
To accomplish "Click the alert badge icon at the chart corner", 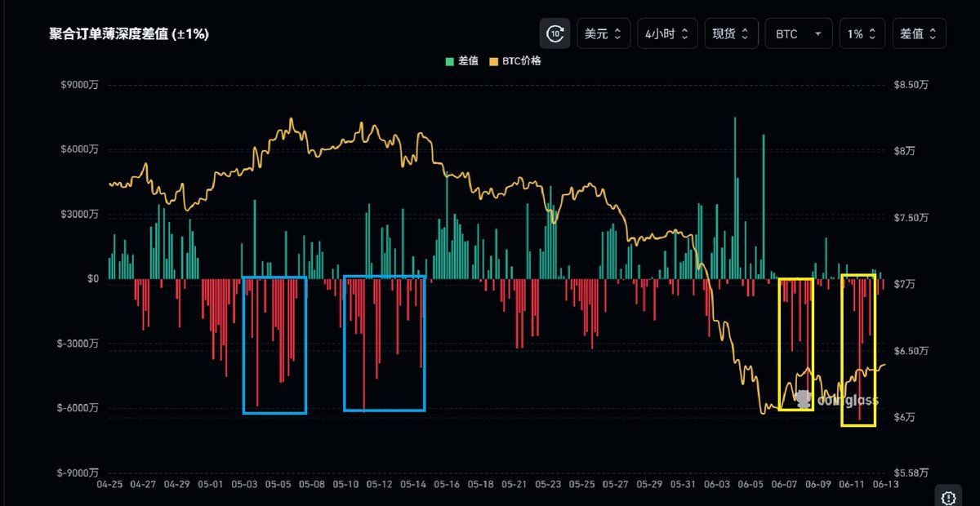I will point(948,497).
